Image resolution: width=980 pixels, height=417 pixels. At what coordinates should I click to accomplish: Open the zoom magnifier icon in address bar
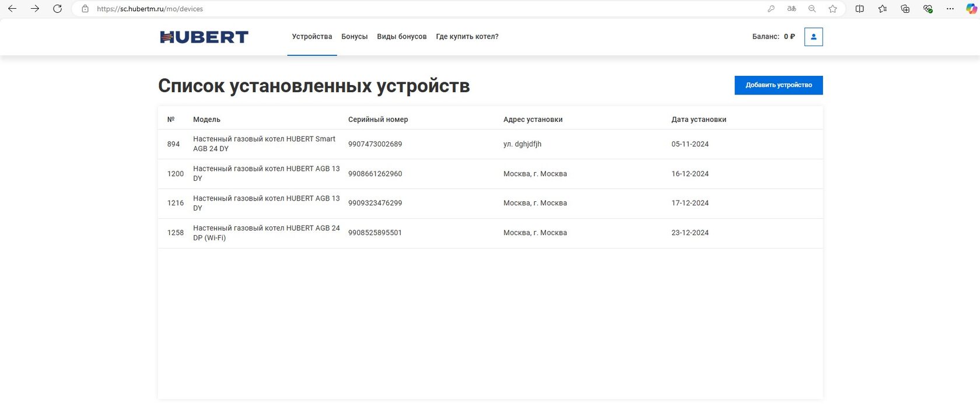(x=812, y=9)
